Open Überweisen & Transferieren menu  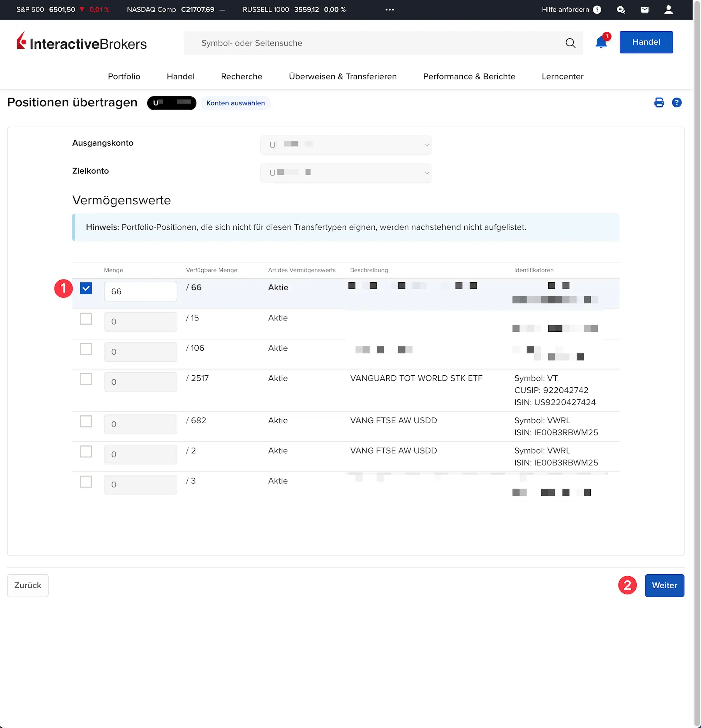tap(343, 76)
